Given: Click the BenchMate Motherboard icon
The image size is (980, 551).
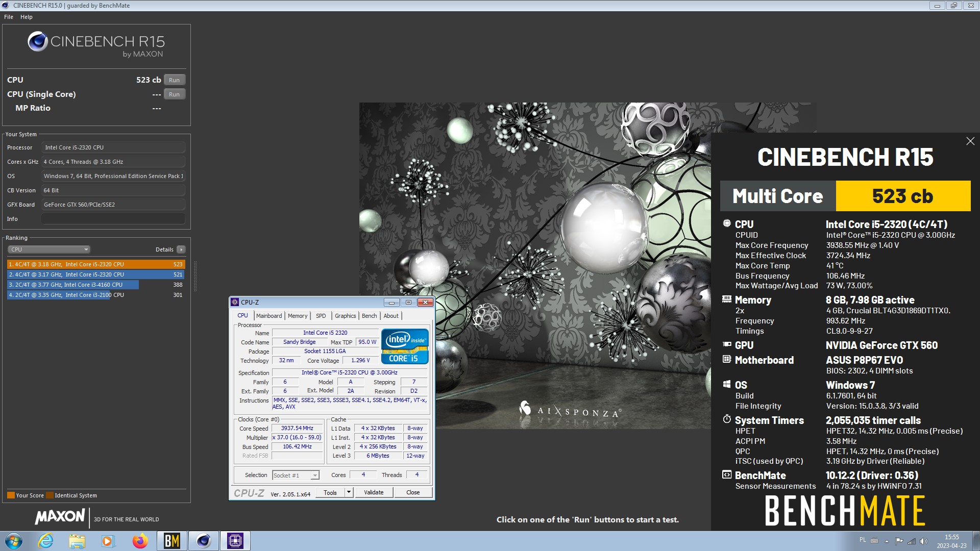Looking at the screenshot, I should pos(727,360).
